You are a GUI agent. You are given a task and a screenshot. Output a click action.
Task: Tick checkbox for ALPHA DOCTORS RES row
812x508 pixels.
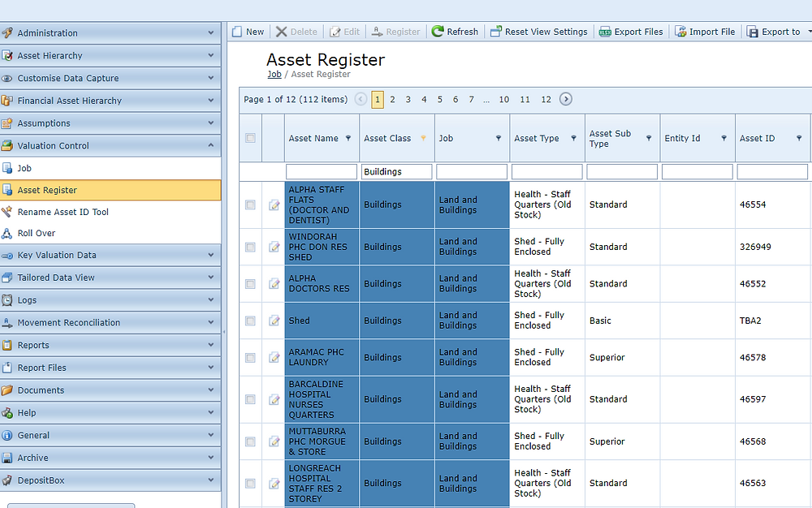250,284
